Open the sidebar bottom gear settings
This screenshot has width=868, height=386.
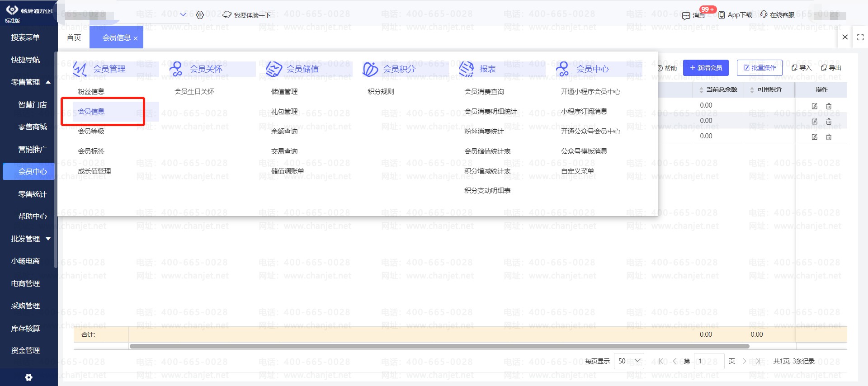point(28,377)
